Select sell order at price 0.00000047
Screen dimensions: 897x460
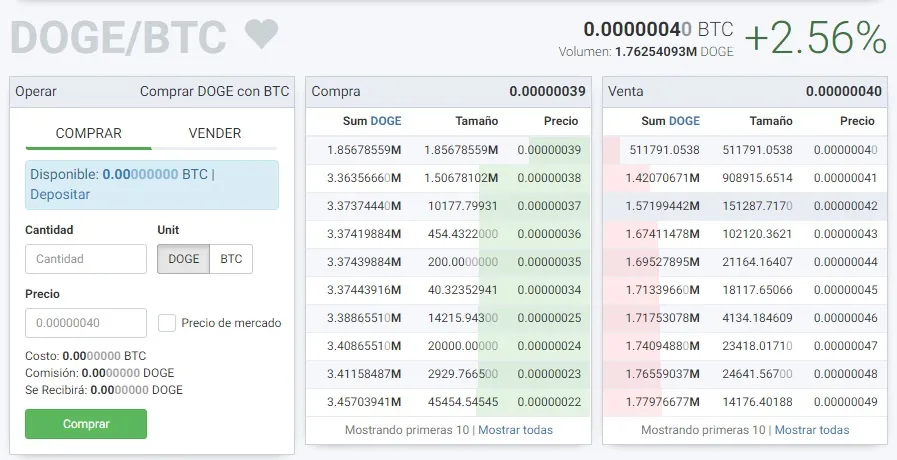tap(745, 346)
